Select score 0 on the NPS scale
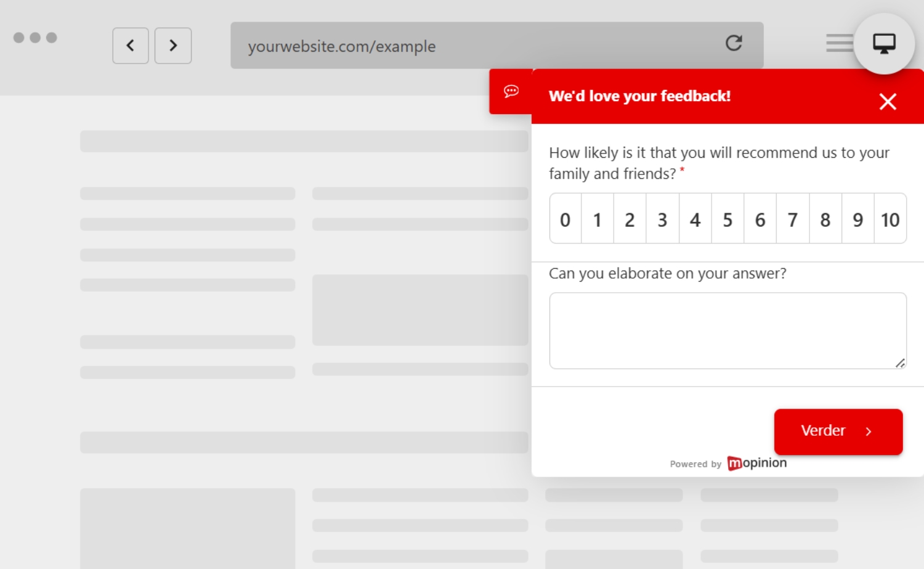924x569 pixels. click(565, 219)
